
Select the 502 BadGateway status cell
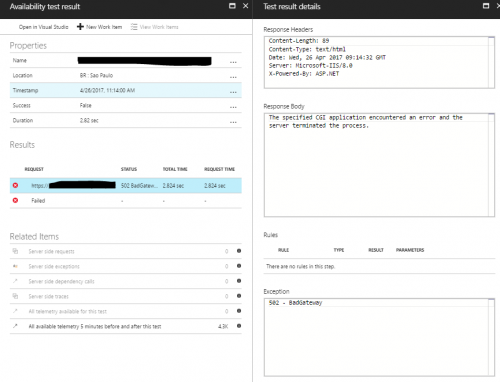(x=139, y=185)
